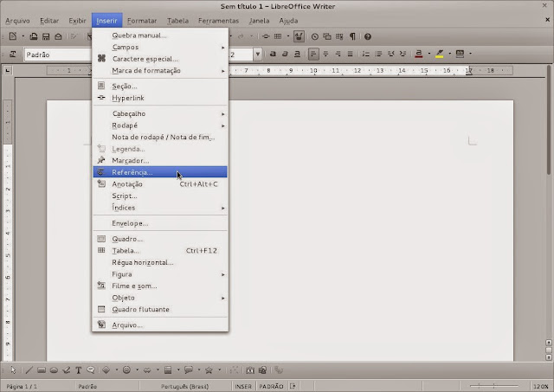Click the Navigator compass icon
The height and width of the screenshot is (392, 554).
coord(314,36)
